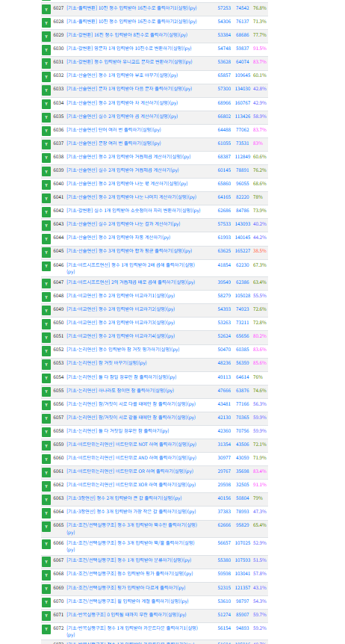This screenshot has height=644, width=345.
Task: Click green Y badge on row 6038
Action: [46, 158]
